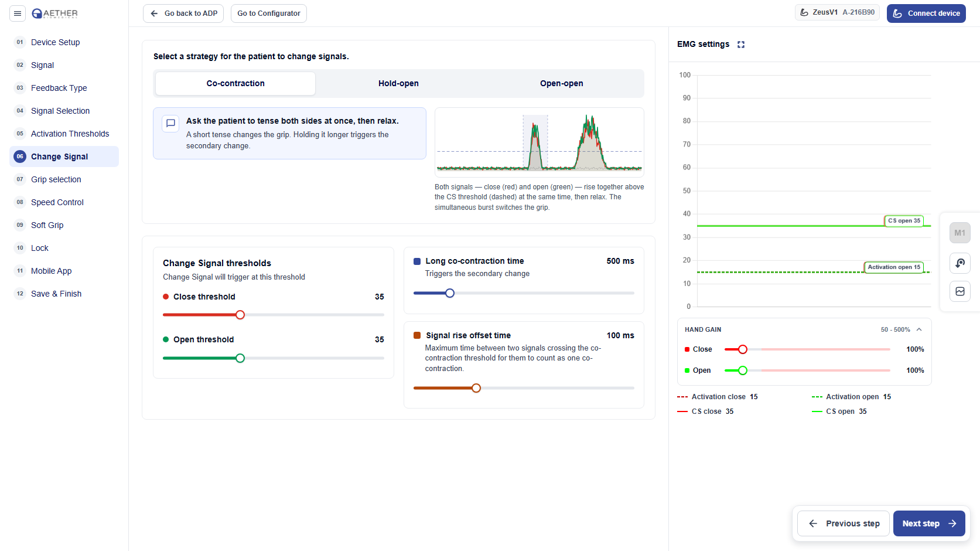Open the hamburger menu
This screenshot has height=551, width=980.
tap(18, 13)
